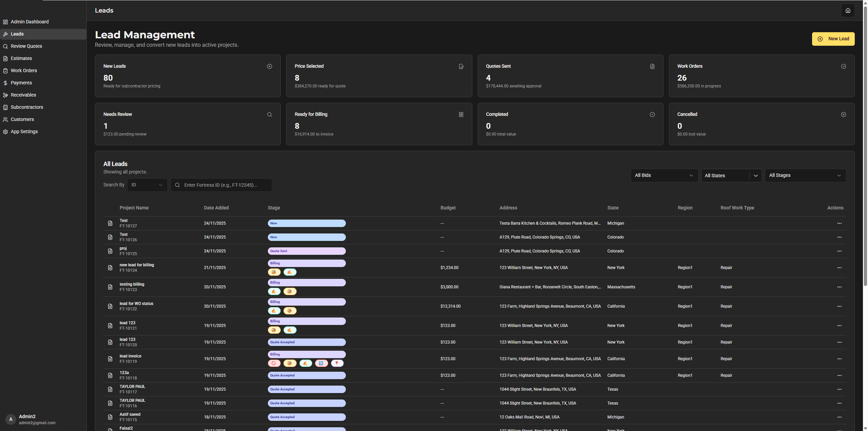The width and height of the screenshot is (868, 431).
Task: Open the All States dropdown arrow
Action: tap(755, 176)
